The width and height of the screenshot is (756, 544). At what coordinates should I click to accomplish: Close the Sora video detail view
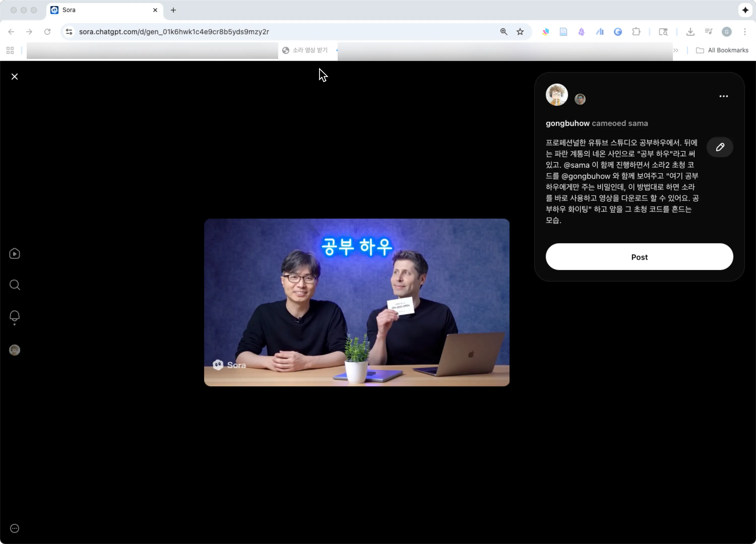[14, 77]
